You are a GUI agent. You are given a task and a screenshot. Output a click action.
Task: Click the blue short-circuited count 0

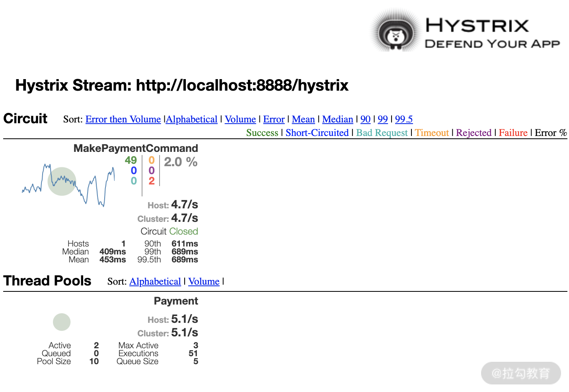tap(134, 171)
